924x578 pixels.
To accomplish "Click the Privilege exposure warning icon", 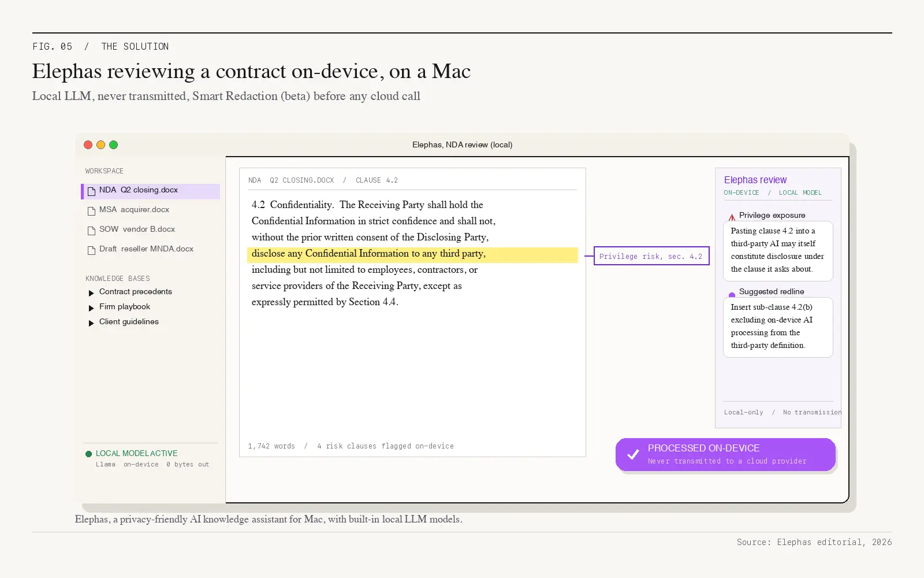I will tap(732, 217).
